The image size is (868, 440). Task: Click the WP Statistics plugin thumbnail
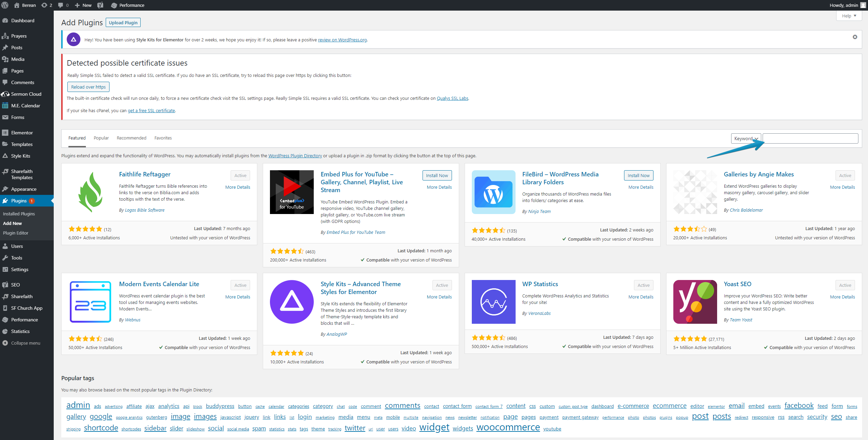[x=493, y=302]
